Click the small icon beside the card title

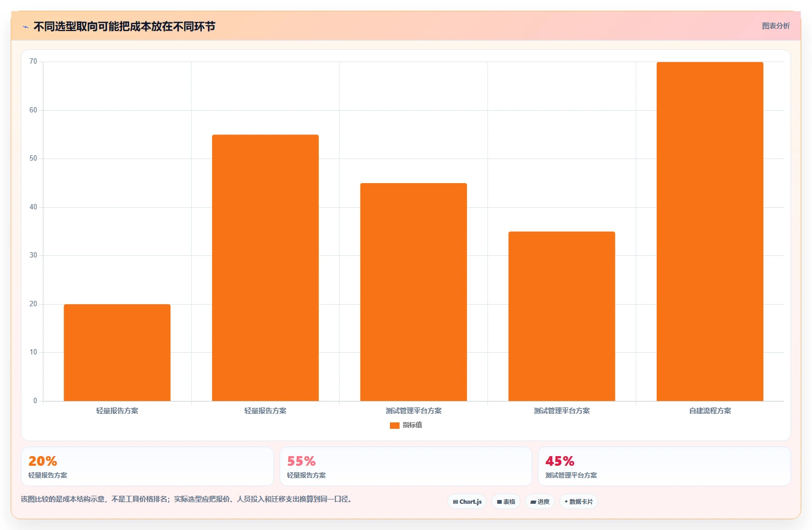coord(25,27)
